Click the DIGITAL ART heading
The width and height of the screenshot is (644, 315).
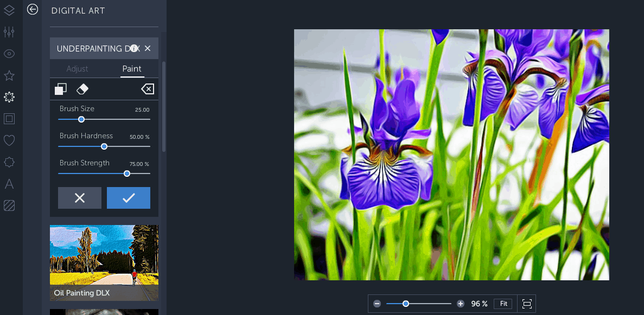78,11
